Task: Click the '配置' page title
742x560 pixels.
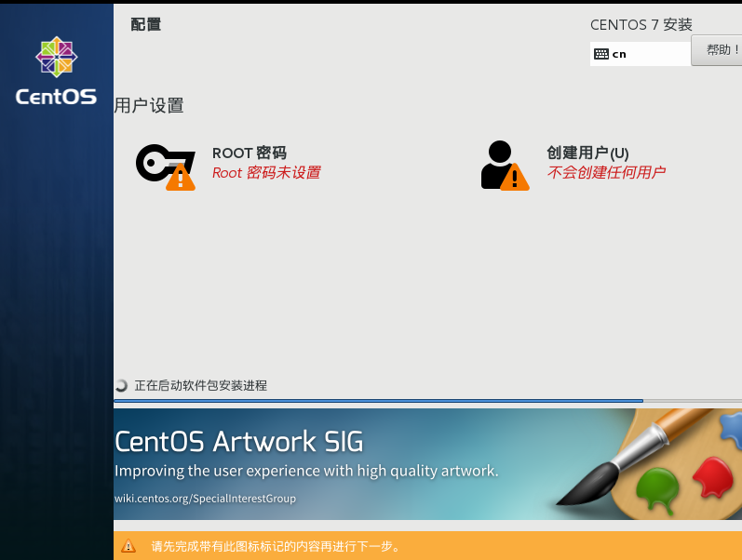Action: [x=146, y=24]
